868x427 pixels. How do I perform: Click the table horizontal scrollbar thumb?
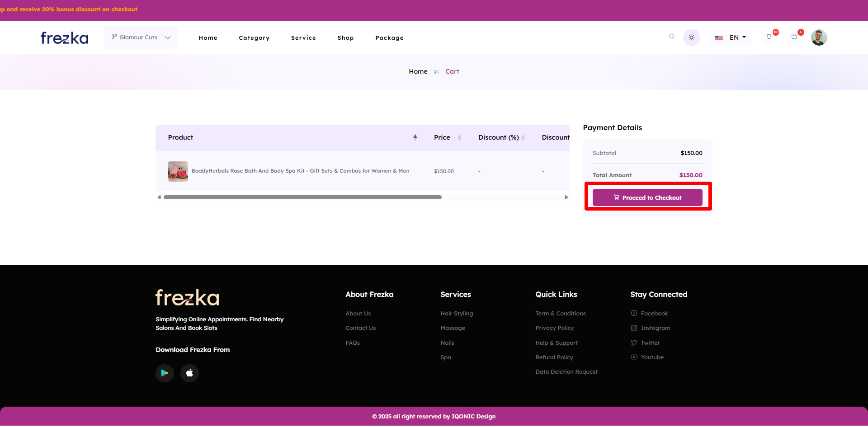pyautogui.click(x=302, y=197)
